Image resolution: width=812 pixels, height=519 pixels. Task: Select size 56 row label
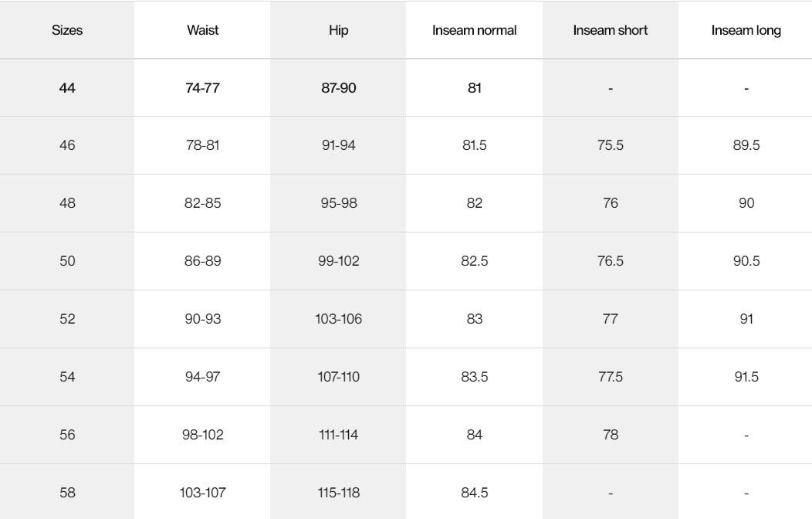coord(67,435)
